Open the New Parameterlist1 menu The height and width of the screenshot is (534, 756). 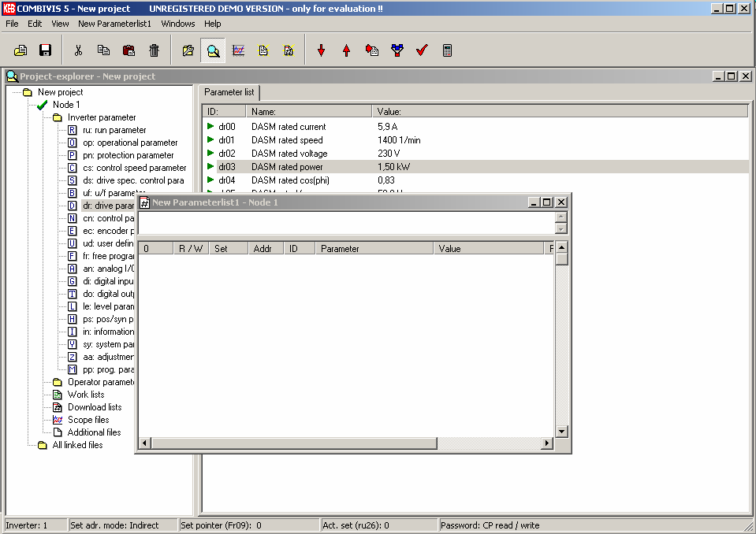114,24
